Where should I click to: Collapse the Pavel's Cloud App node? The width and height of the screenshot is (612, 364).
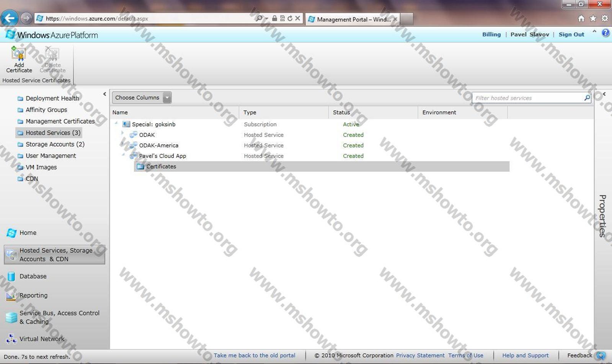[x=123, y=155]
